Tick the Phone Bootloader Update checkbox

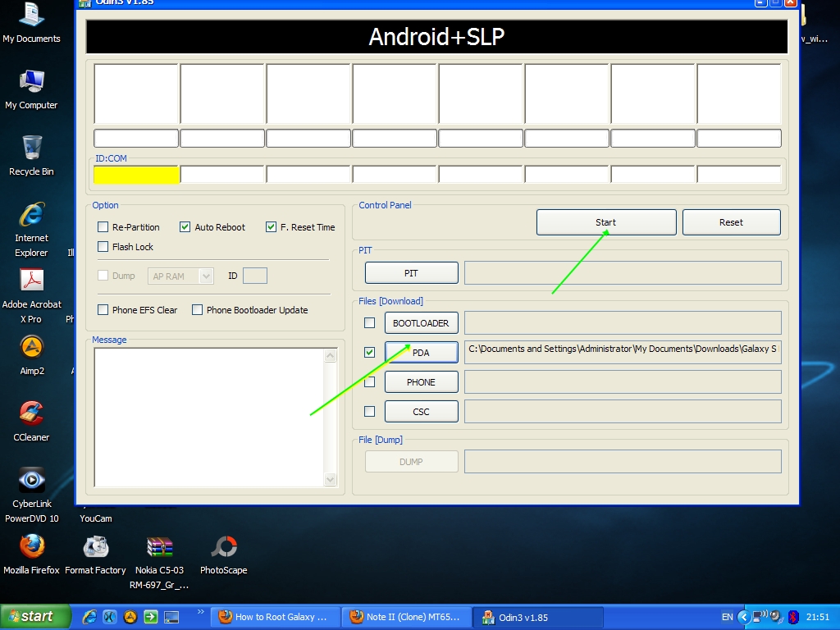(x=197, y=309)
